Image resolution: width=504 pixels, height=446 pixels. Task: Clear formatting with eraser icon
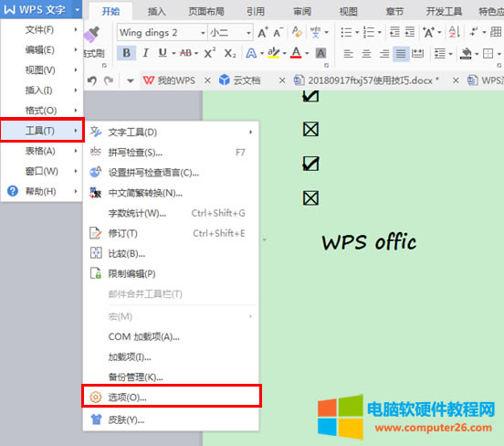pos(297,32)
